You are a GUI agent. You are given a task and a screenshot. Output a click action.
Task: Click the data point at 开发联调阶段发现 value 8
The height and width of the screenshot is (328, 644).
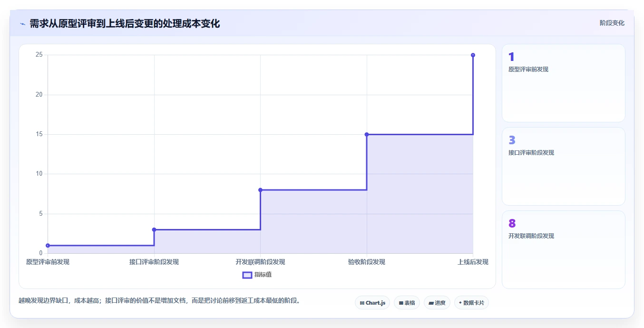pyautogui.click(x=260, y=190)
